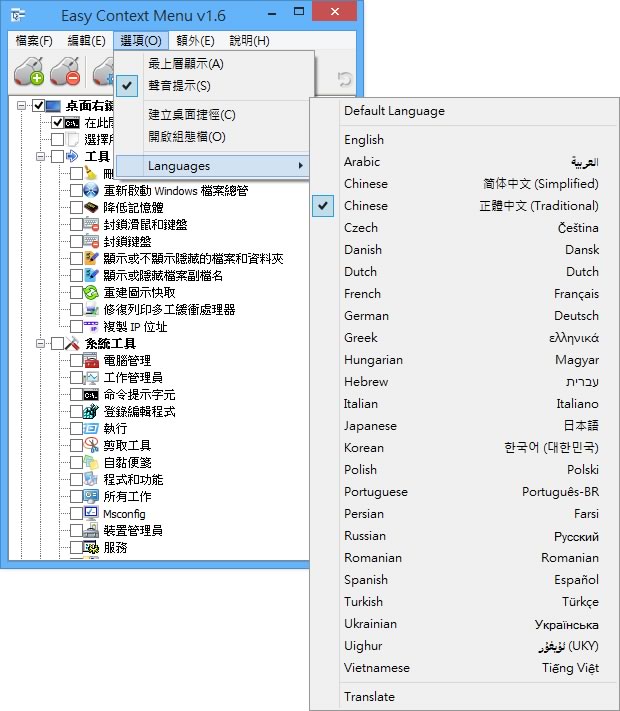Viewport: 620px width, 711px height.
Task: Select Default Language in the submenu
Action: pyautogui.click(x=464, y=111)
